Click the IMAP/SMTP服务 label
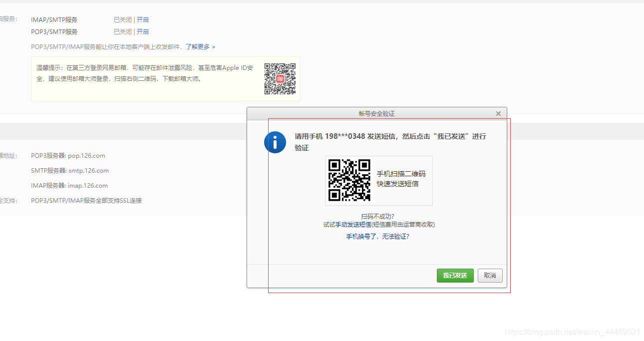The width and height of the screenshot is (644, 341). click(54, 20)
